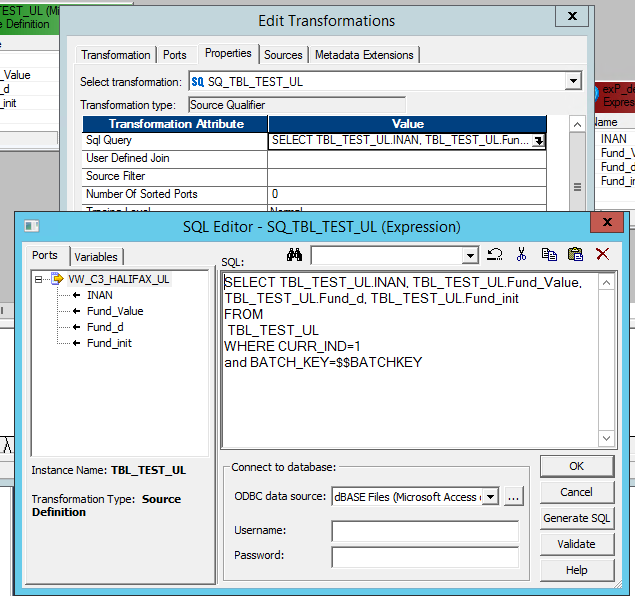
Task: Select the Fund_init port in the tree
Action: 109,343
